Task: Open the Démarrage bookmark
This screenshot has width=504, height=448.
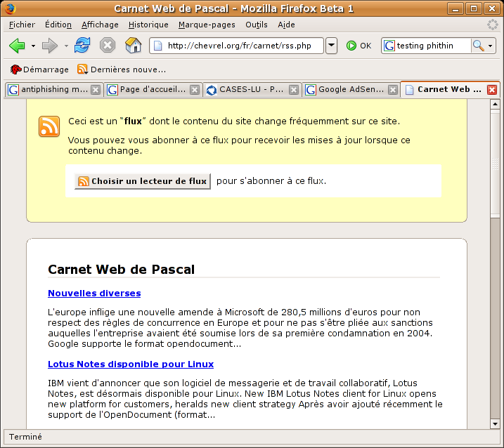Action: [39, 70]
